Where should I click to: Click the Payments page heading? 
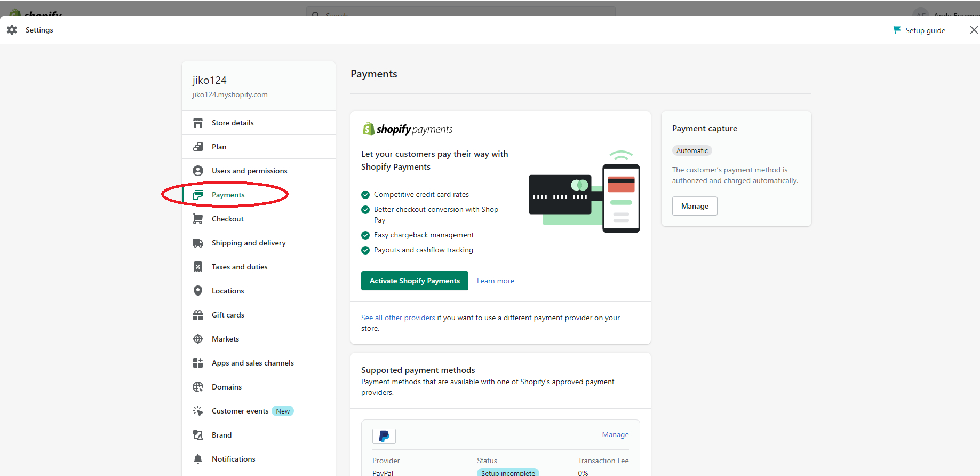[373, 74]
